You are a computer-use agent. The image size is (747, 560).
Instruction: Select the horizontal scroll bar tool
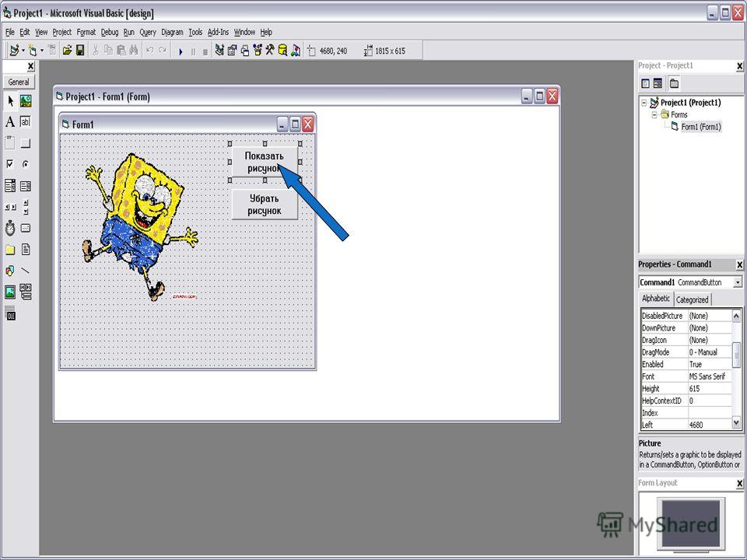pos(10,207)
